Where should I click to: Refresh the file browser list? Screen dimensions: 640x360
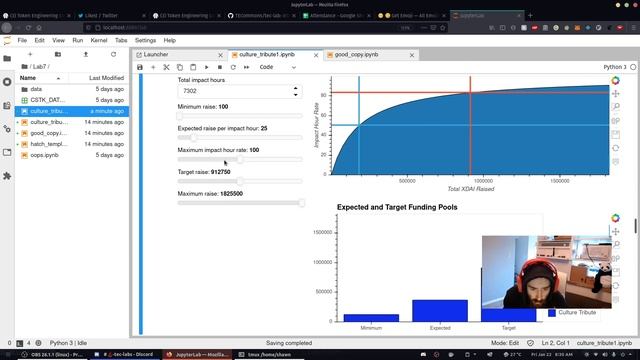[x=113, y=54]
